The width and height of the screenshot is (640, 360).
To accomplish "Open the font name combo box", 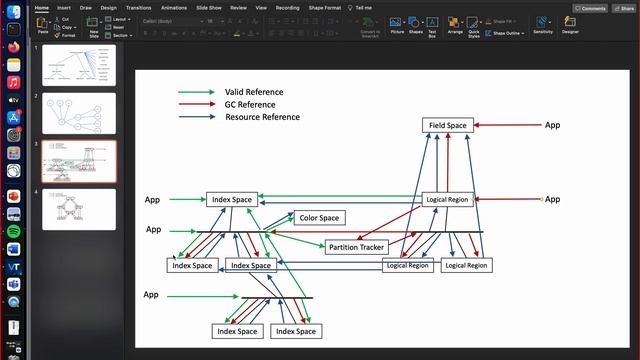I will tap(173, 21).
